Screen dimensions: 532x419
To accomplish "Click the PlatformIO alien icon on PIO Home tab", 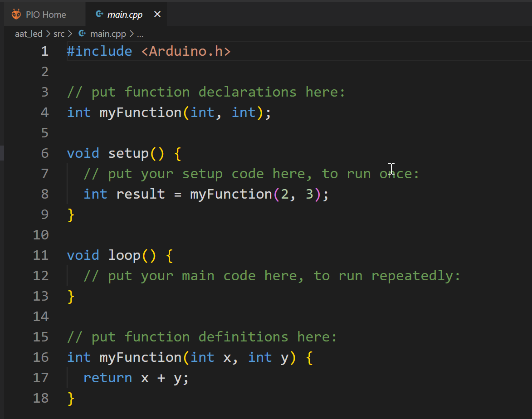I will tap(16, 14).
